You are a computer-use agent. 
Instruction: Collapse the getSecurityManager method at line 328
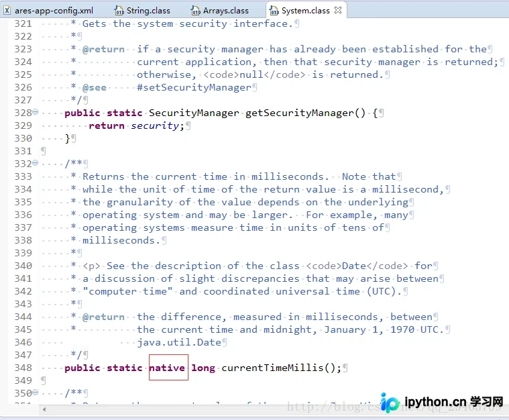(36, 112)
